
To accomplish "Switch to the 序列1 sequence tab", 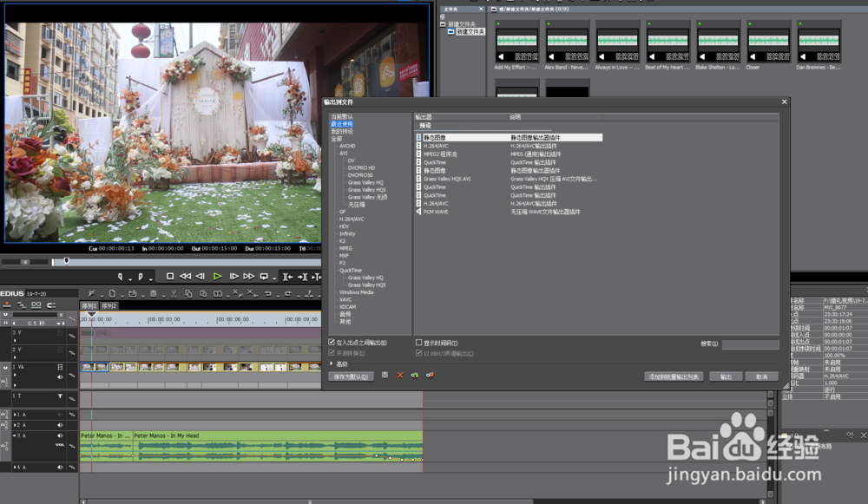I will pos(89,305).
